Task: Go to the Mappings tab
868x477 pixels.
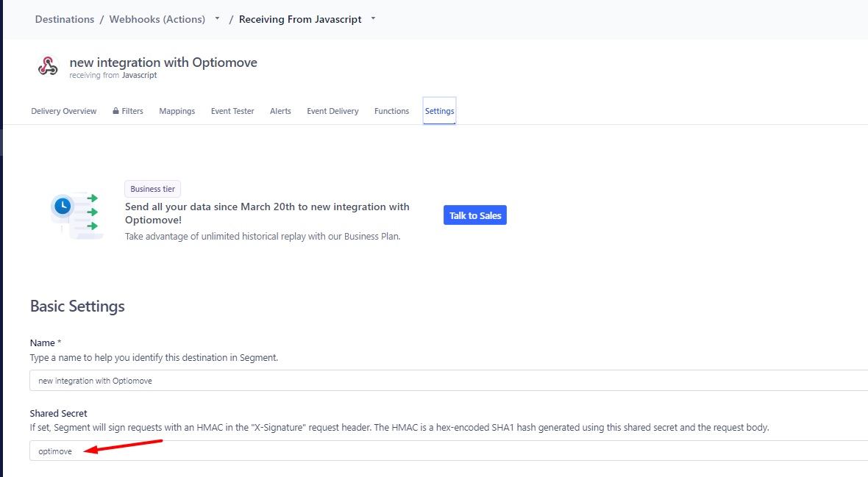Action: click(x=177, y=111)
